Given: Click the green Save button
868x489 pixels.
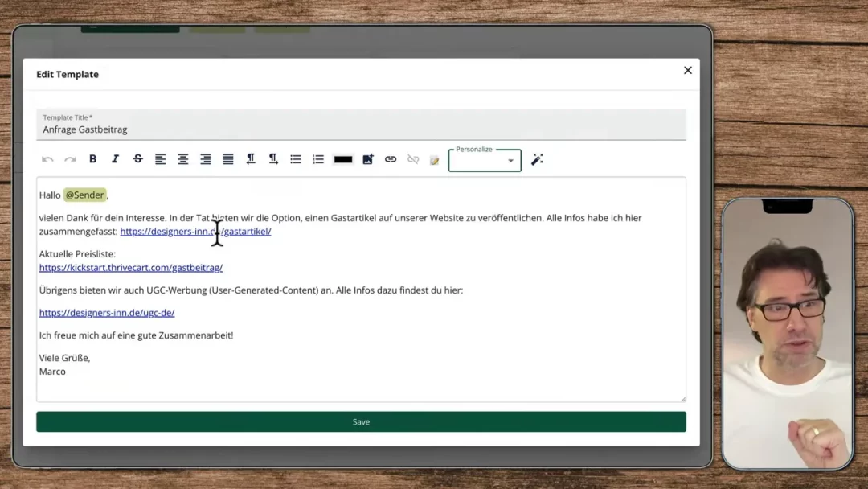Looking at the screenshot, I should [x=361, y=421].
